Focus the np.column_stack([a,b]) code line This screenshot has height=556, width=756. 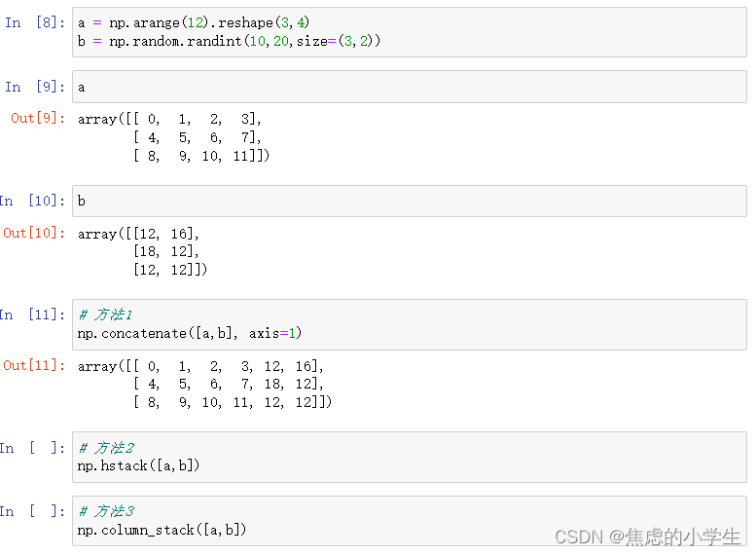162,530
